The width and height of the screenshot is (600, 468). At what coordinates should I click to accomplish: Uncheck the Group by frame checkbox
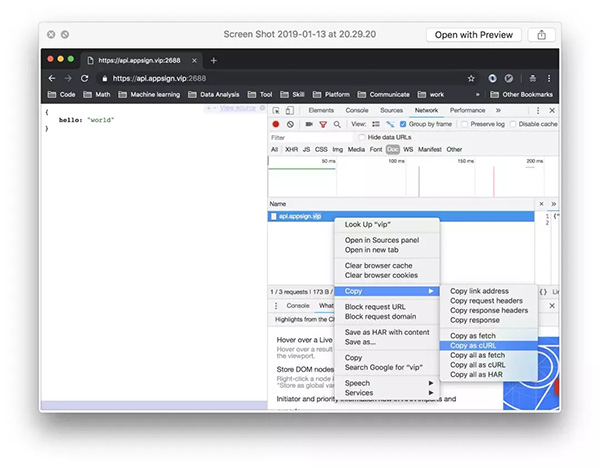pos(403,124)
